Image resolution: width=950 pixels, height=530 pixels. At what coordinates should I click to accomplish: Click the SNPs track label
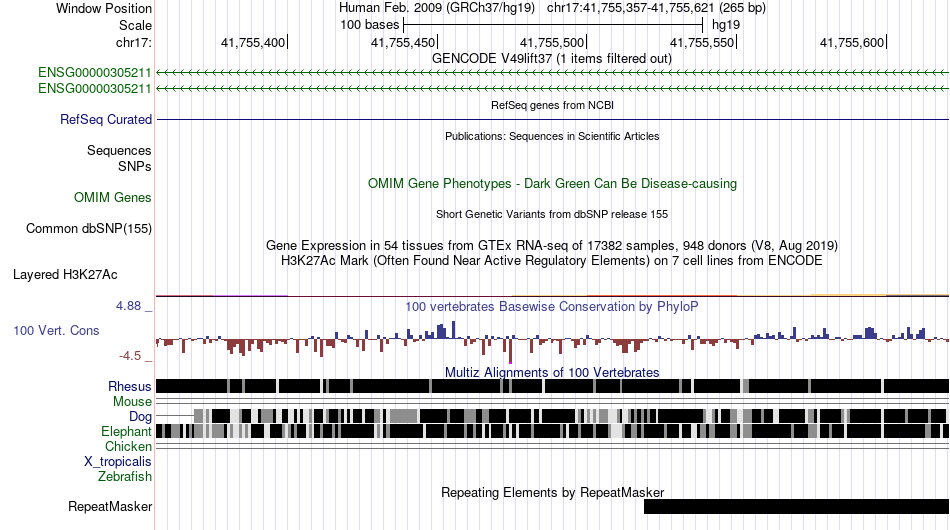pos(135,167)
